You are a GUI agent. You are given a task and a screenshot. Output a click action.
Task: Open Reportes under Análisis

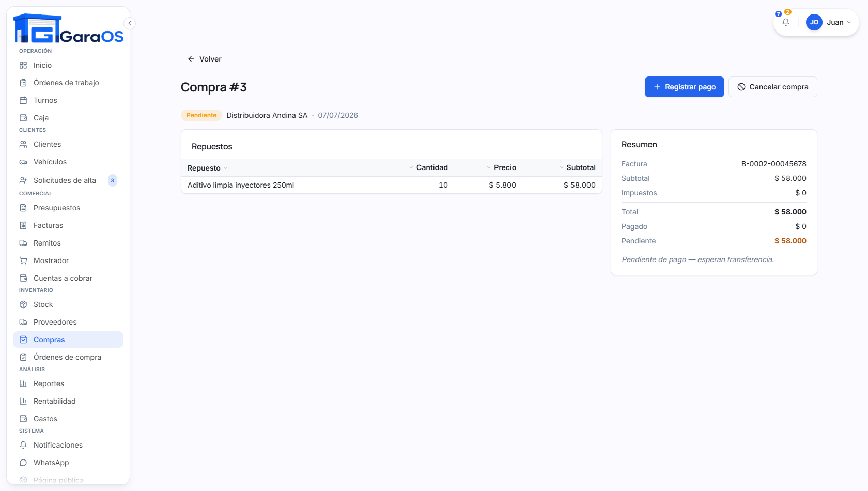click(68, 383)
